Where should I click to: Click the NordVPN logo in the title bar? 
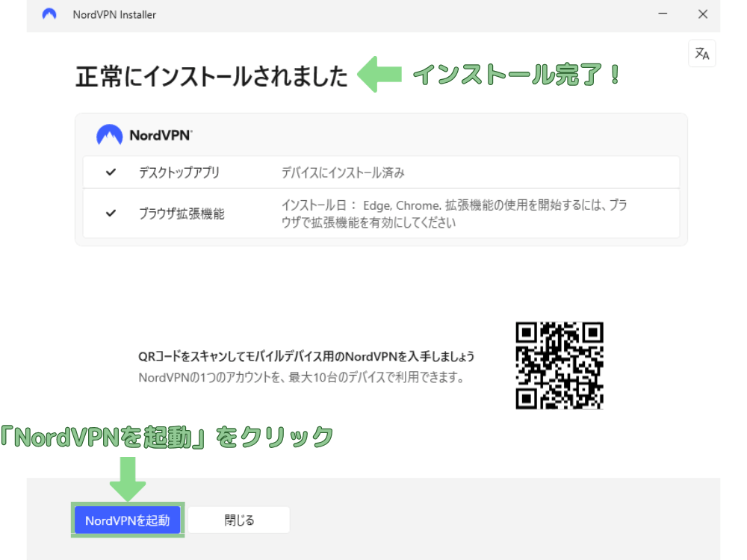(x=49, y=15)
